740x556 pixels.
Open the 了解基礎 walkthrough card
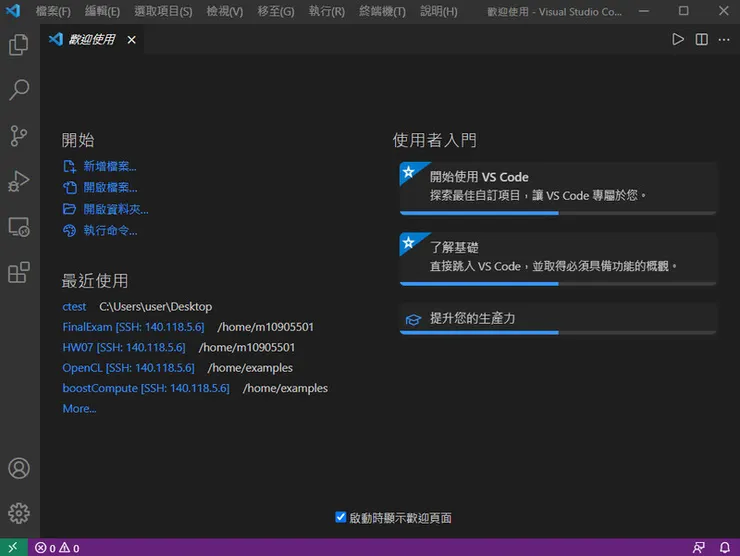558,257
